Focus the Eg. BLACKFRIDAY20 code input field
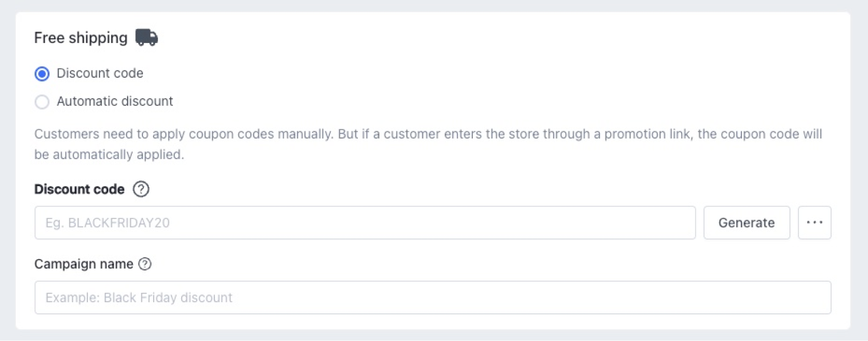The width and height of the screenshot is (868, 341). click(x=365, y=222)
